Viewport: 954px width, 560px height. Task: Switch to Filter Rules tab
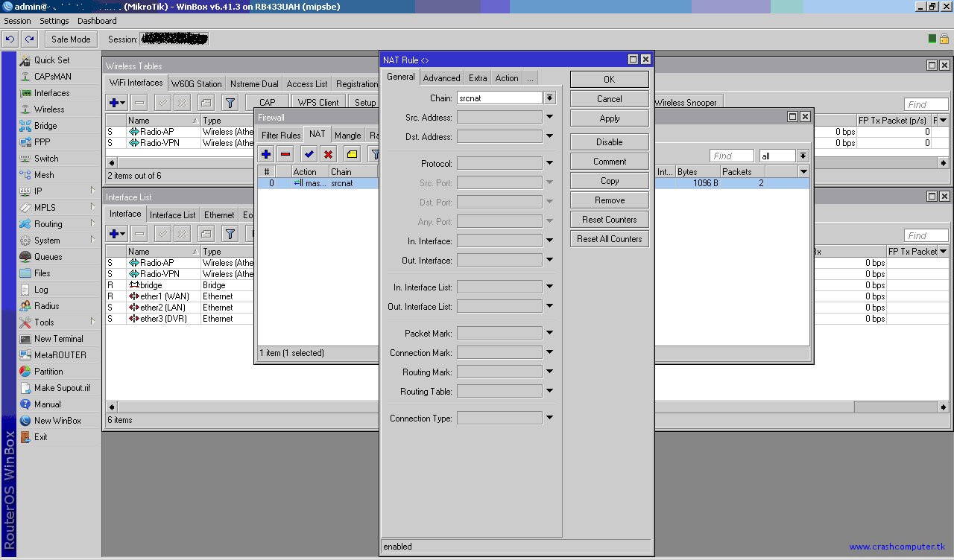pyautogui.click(x=281, y=136)
